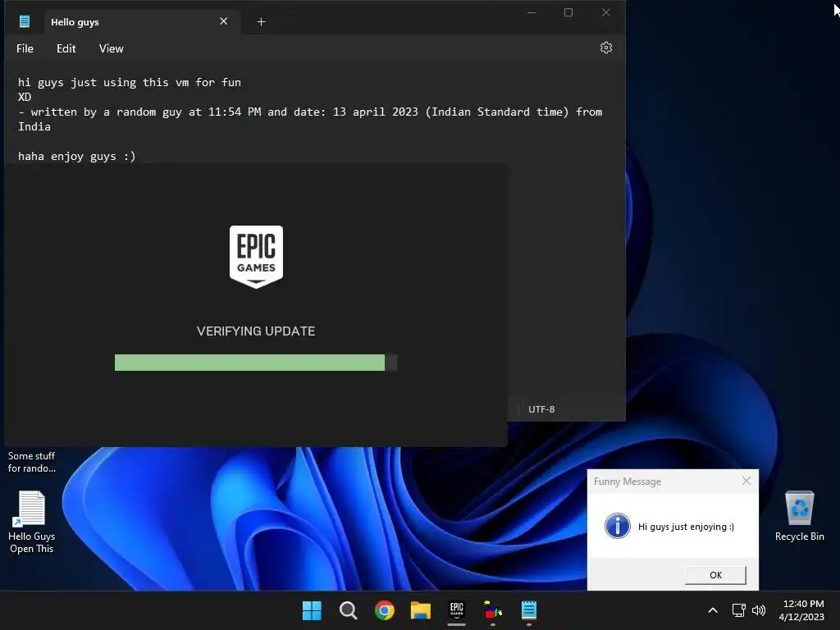Open the volume tray icon
The width and height of the screenshot is (840, 630).
tap(759, 610)
